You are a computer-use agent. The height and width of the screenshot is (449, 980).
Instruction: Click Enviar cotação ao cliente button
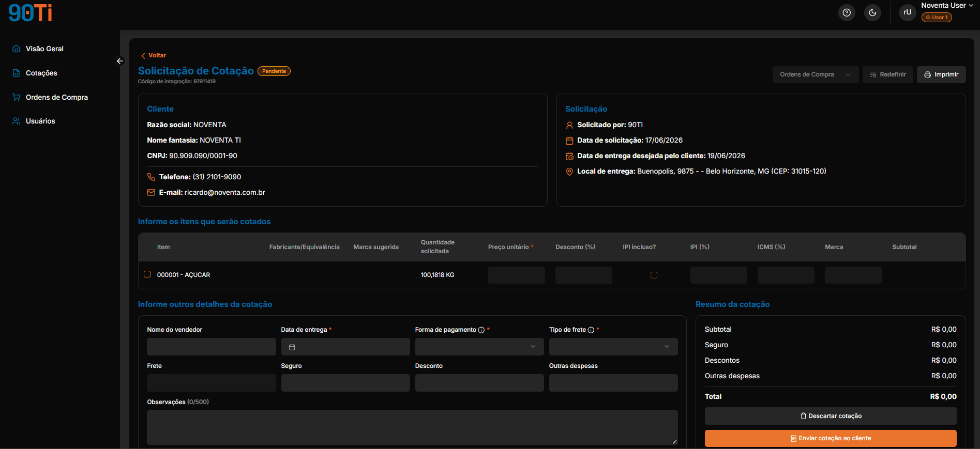click(831, 438)
